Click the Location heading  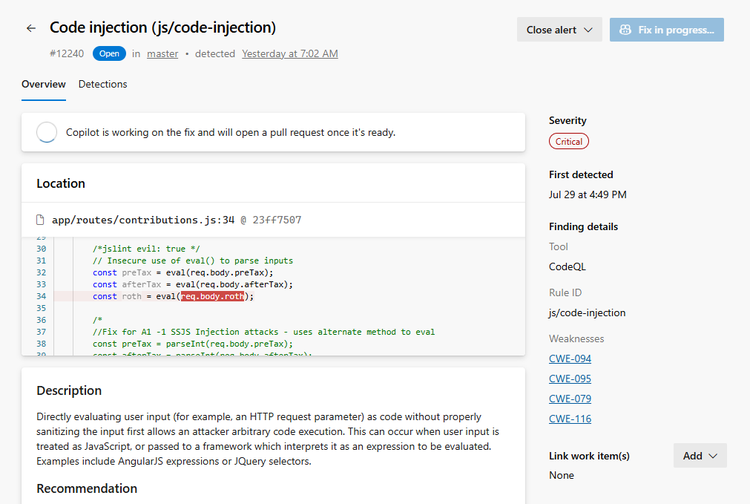[61, 184]
